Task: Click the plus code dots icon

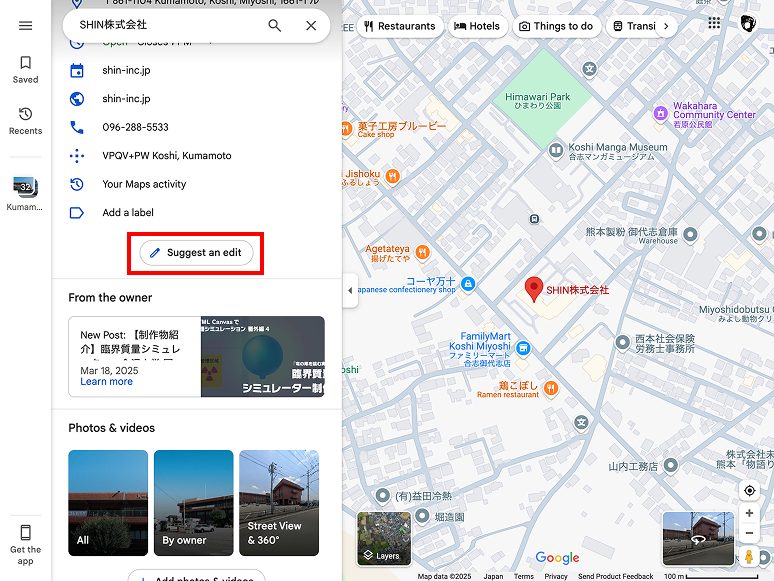Action: [77, 156]
